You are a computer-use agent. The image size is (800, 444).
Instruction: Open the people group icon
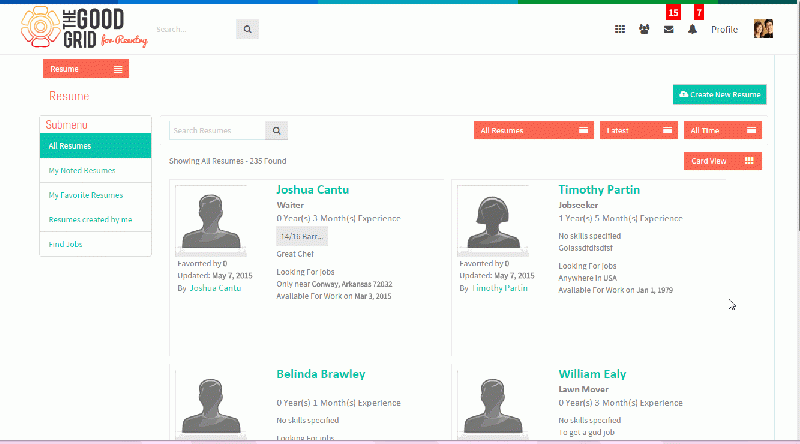tap(644, 30)
